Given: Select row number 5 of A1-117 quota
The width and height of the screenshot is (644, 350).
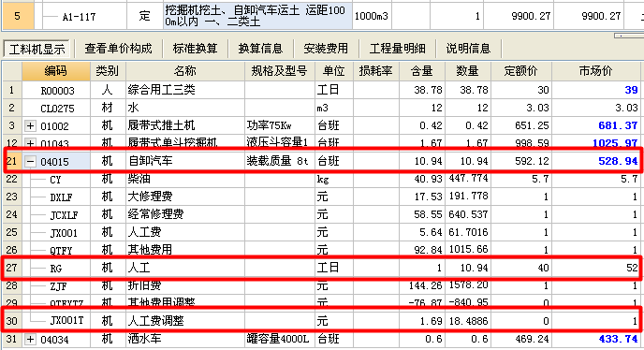Looking at the screenshot, I should click(x=17, y=16).
